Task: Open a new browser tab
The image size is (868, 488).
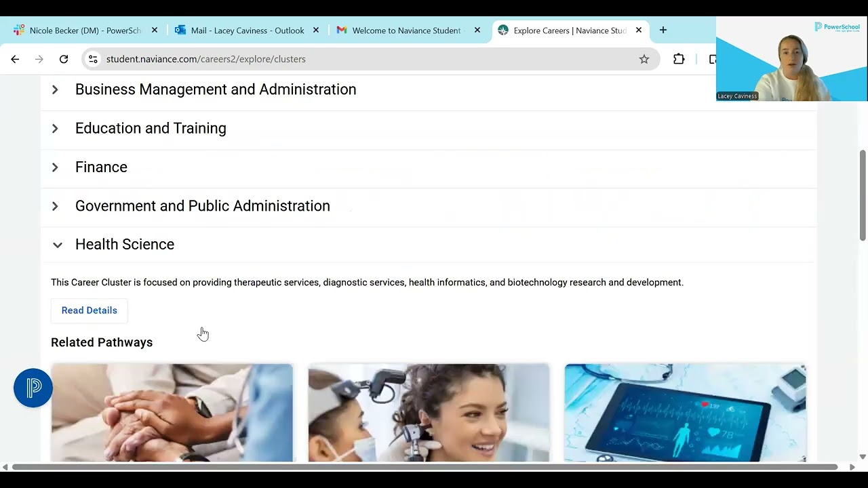Action: pyautogui.click(x=663, y=30)
